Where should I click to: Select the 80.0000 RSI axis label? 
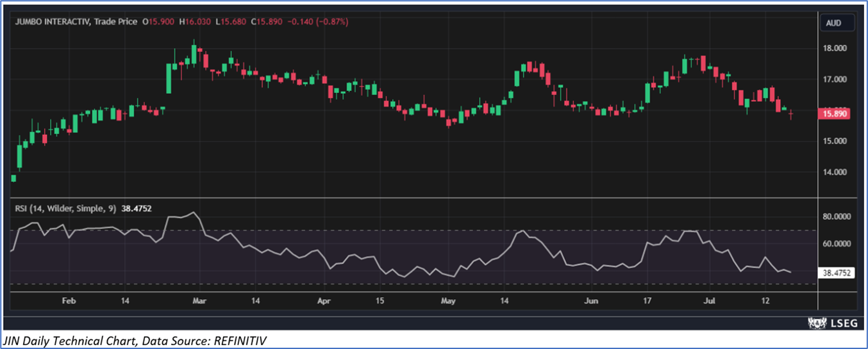pyautogui.click(x=836, y=217)
